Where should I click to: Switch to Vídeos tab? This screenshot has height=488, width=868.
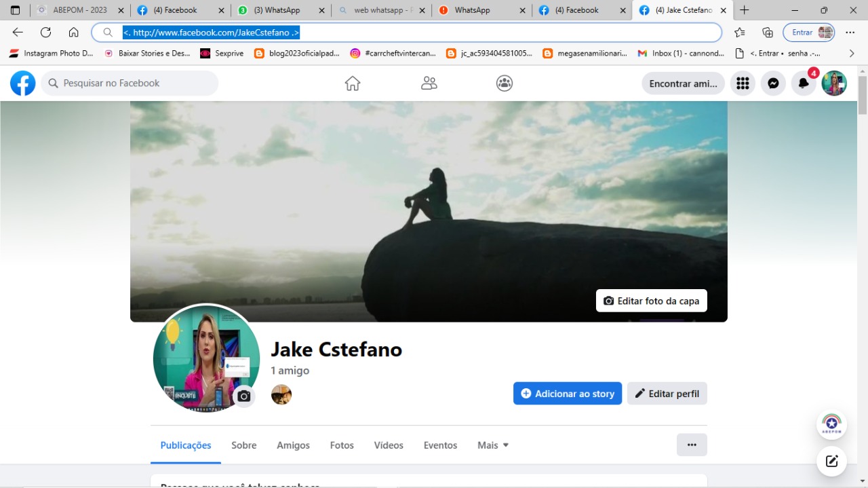pos(389,445)
